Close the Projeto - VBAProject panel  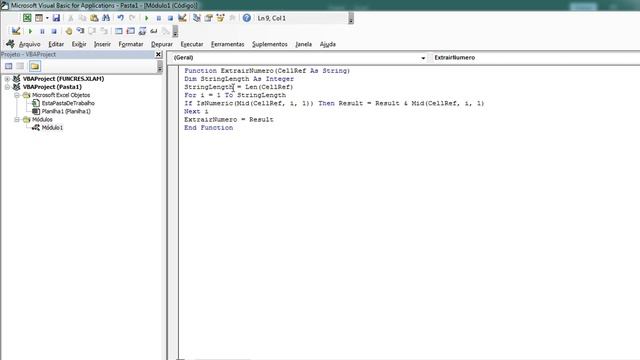pyautogui.click(x=158, y=54)
